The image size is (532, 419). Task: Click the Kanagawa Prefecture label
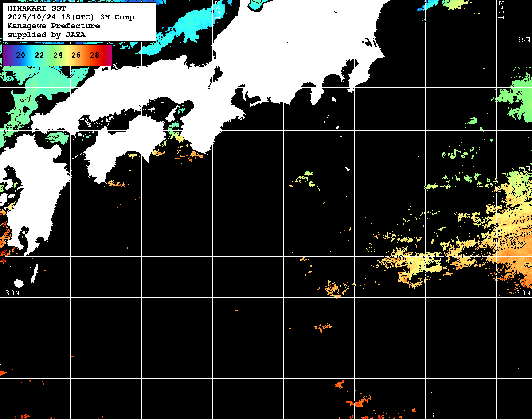[x=53, y=26]
